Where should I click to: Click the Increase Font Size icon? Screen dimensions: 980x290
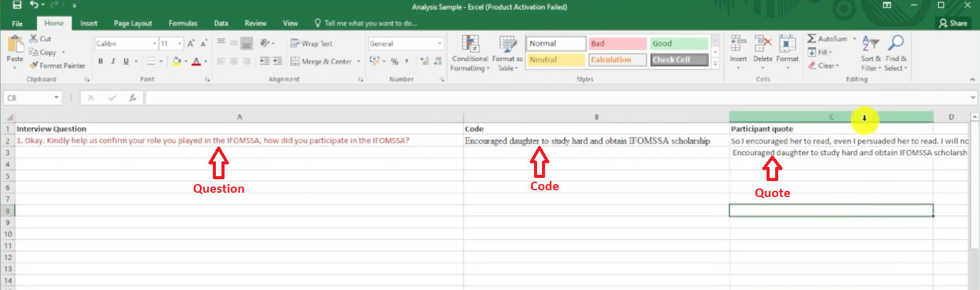point(191,44)
